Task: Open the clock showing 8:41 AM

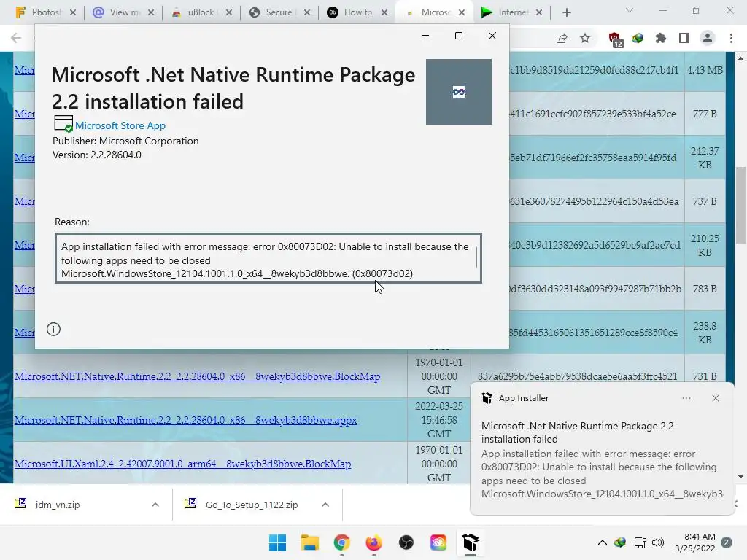Action: 695,542
